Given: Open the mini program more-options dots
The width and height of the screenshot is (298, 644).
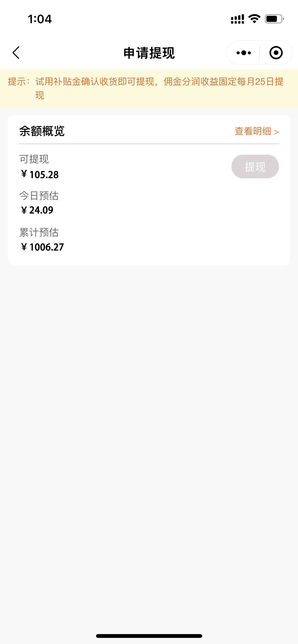Looking at the screenshot, I should click(243, 53).
